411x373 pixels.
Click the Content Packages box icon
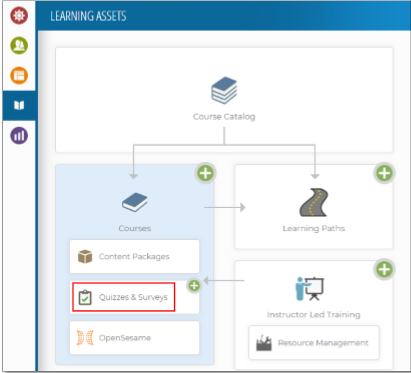point(85,256)
